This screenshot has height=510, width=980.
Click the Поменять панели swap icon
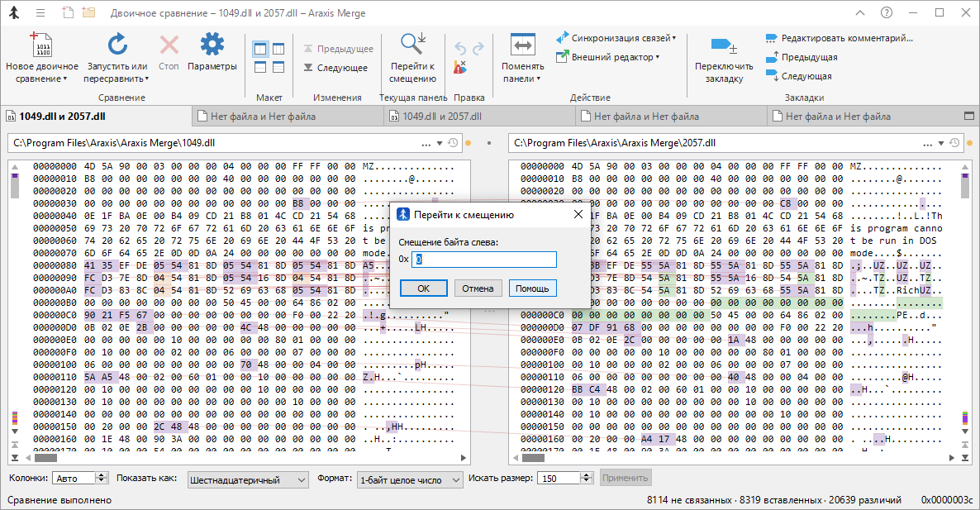522,45
